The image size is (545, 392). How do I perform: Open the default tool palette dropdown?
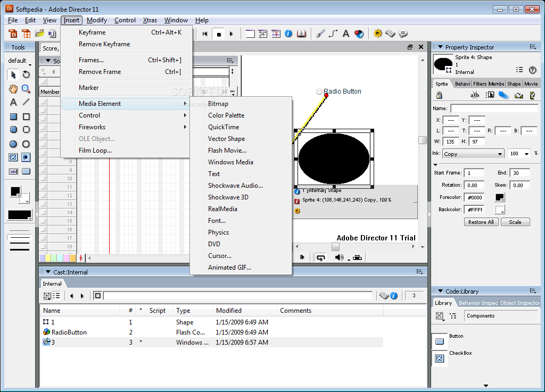tap(20, 61)
